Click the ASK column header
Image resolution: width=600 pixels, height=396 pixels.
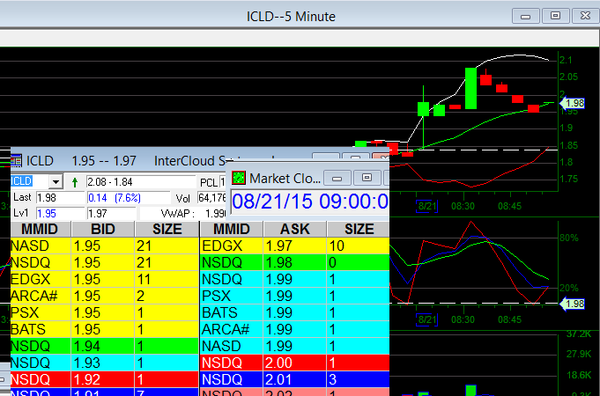pyautogui.click(x=295, y=229)
